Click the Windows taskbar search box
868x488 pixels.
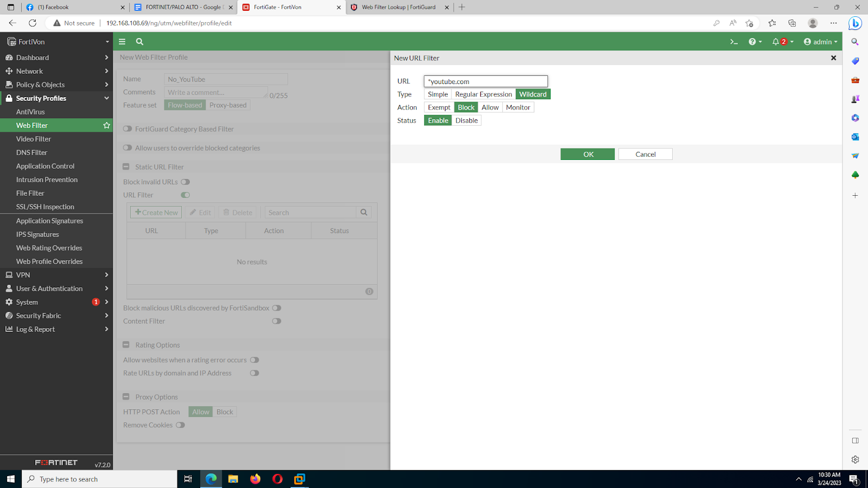click(x=99, y=479)
